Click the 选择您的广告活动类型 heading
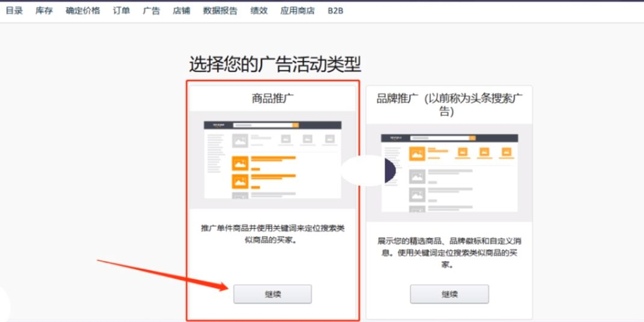The image size is (644, 322). pos(275,65)
